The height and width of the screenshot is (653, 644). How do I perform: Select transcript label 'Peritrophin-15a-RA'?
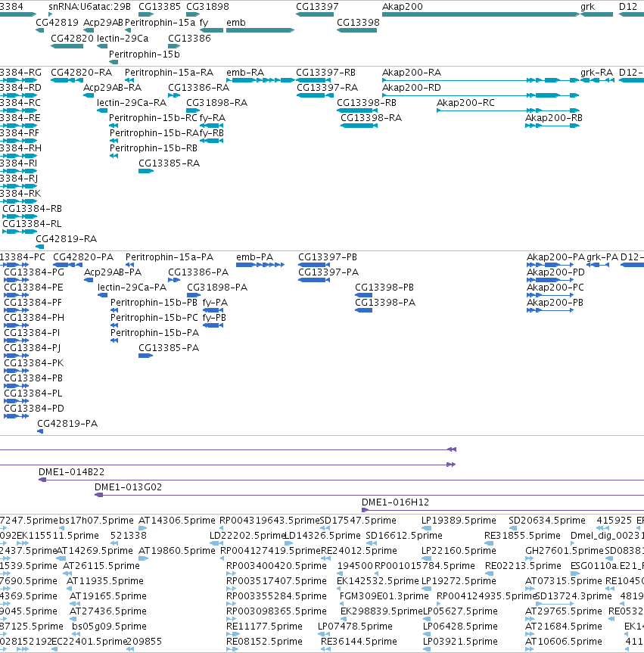pos(169,73)
